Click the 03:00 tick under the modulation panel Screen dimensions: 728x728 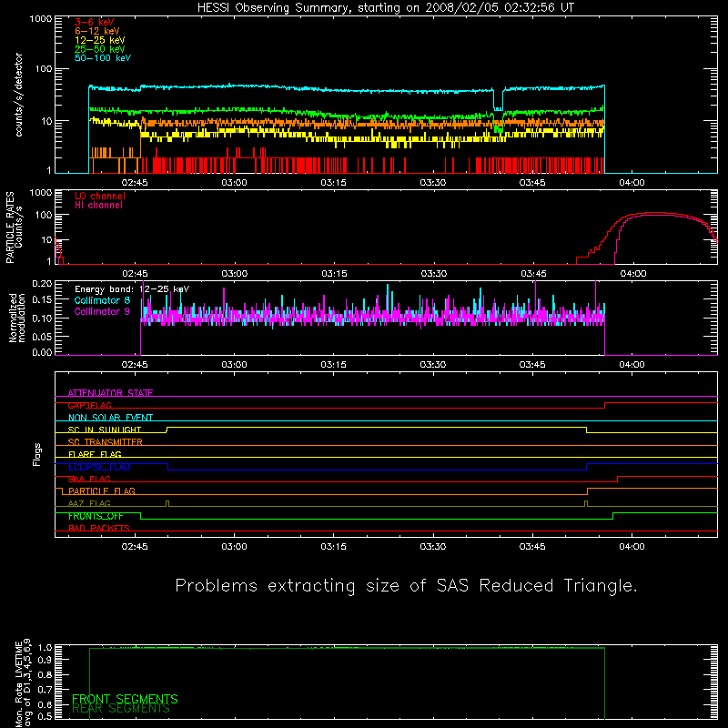pyautogui.click(x=234, y=365)
